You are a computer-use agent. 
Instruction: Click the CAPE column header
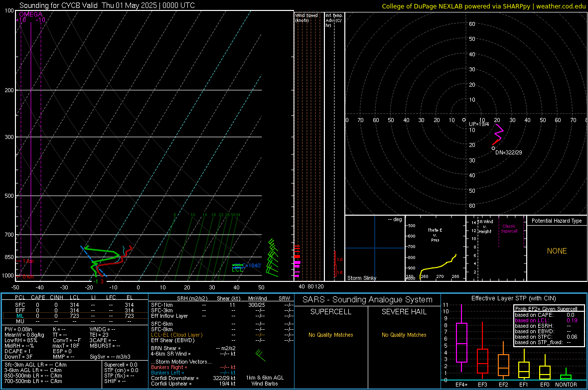tap(38, 297)
